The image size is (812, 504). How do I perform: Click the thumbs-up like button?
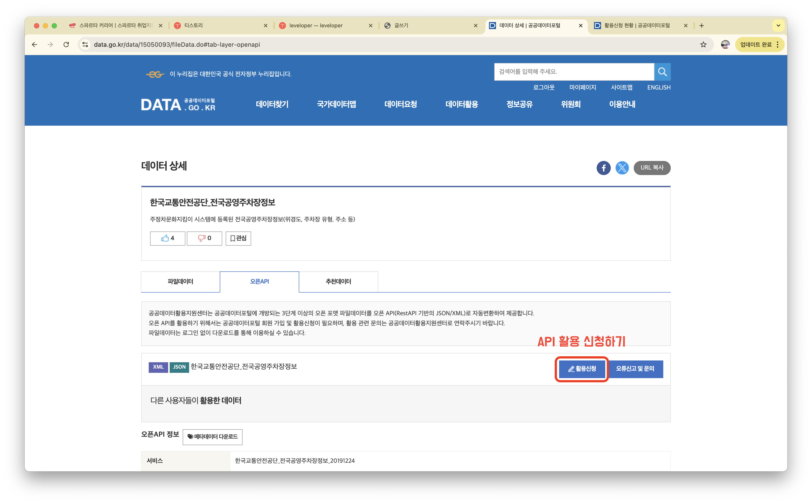[167, 238]
